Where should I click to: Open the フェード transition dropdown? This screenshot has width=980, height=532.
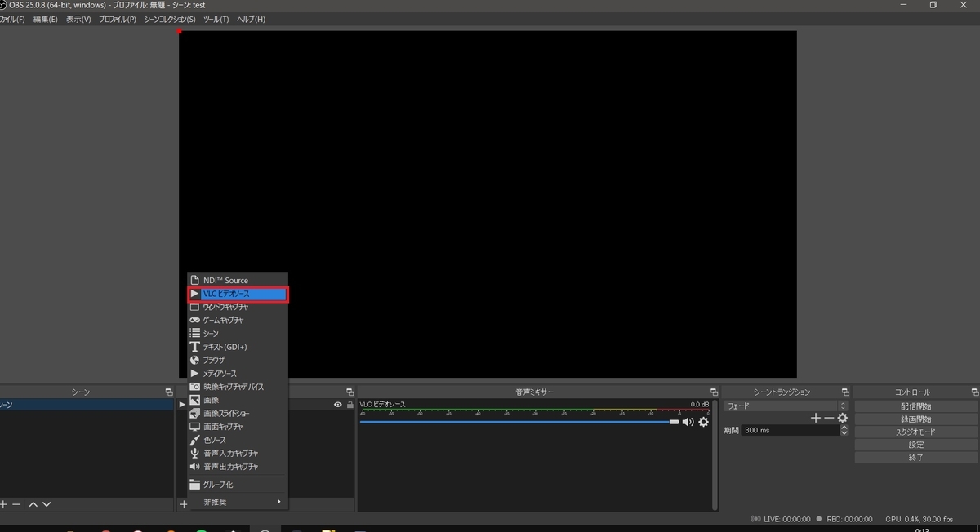click(x=786, y=406)
